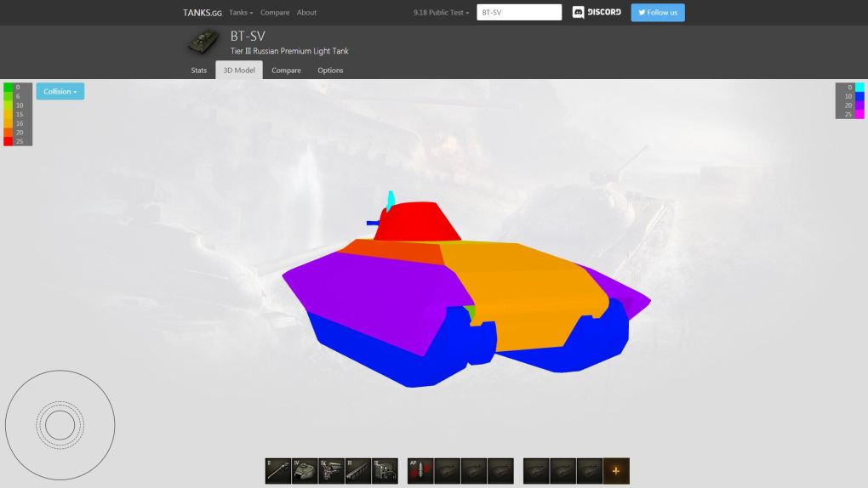Open the Discord link
Viewport: 868px width, 488px height.
click(597, 13)
